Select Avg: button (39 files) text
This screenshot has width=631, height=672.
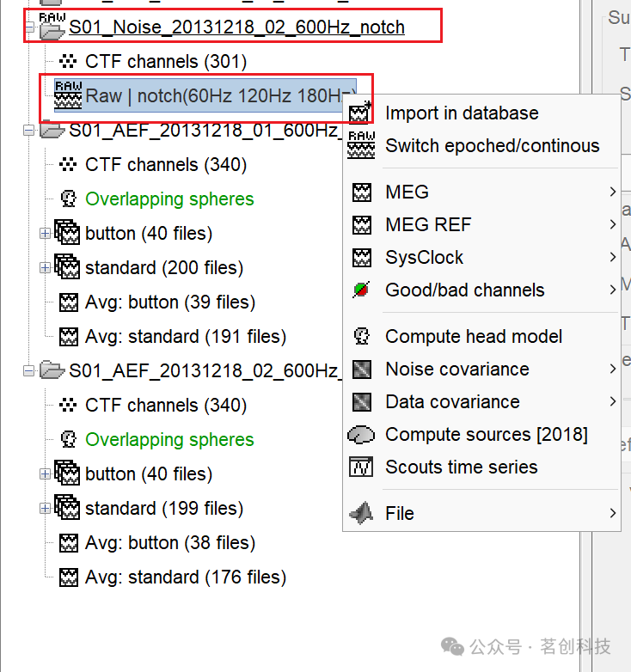(170, 302)
